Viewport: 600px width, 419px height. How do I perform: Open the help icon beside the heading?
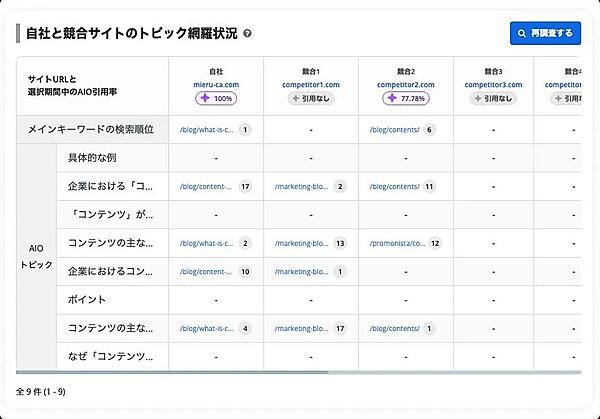[247, 34]
